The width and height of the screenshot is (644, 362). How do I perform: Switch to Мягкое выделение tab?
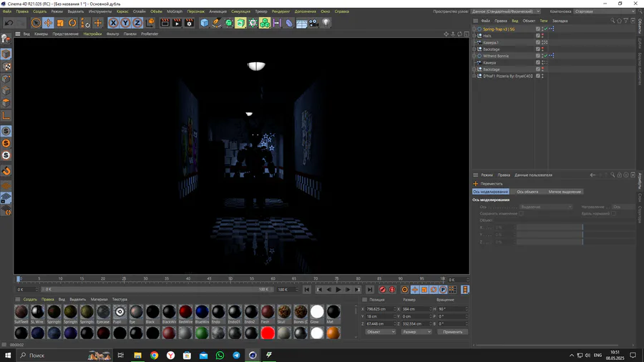(x=565, y=192)
